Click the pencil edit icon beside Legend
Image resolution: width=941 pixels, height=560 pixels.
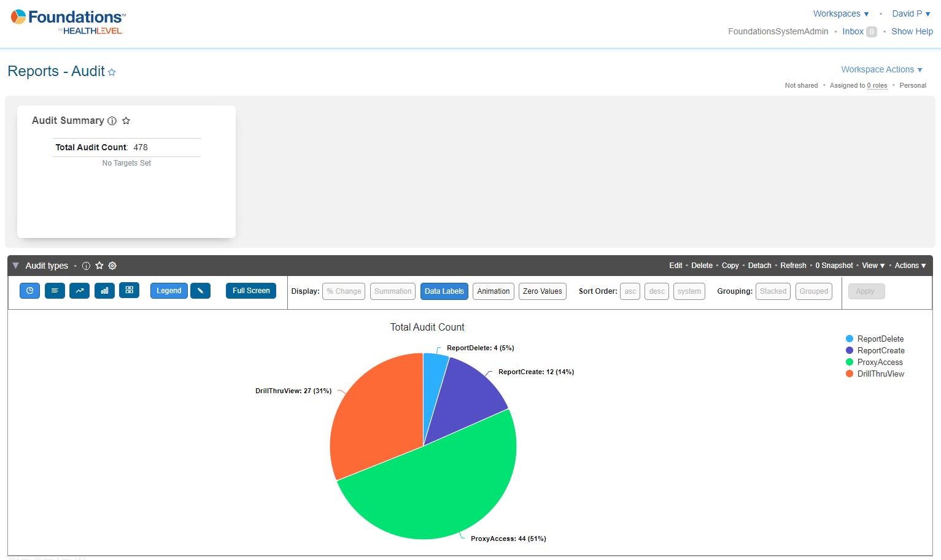pos(200,291)
